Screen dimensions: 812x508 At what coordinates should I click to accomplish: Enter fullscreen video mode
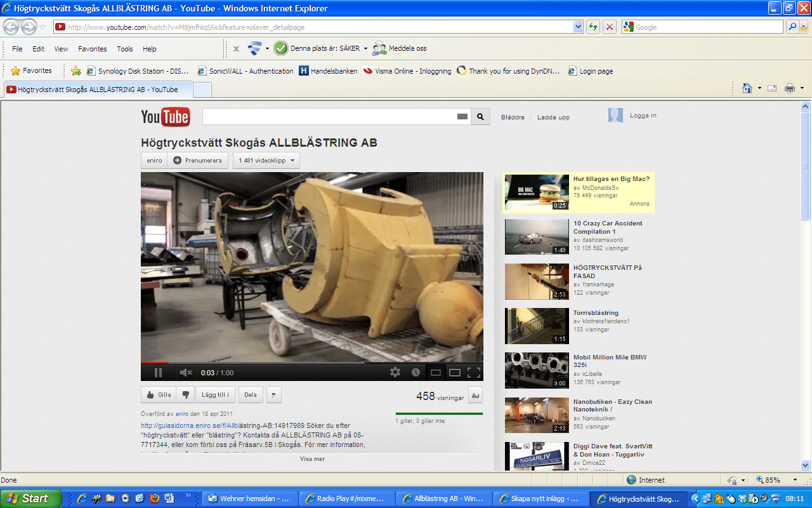pos(474,373)
